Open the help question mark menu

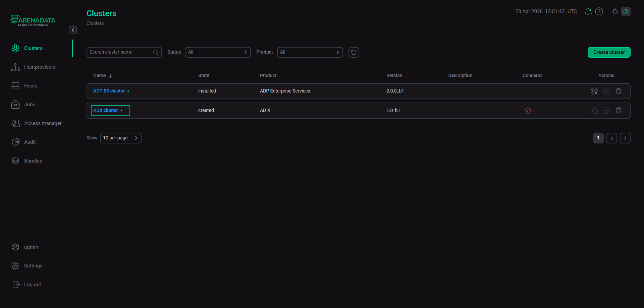[599, 11]
